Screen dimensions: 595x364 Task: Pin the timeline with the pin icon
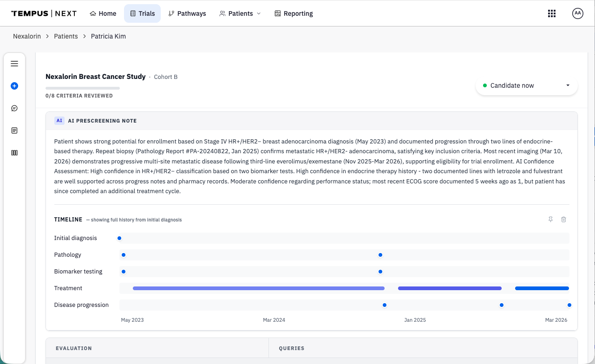pos(550,220)
